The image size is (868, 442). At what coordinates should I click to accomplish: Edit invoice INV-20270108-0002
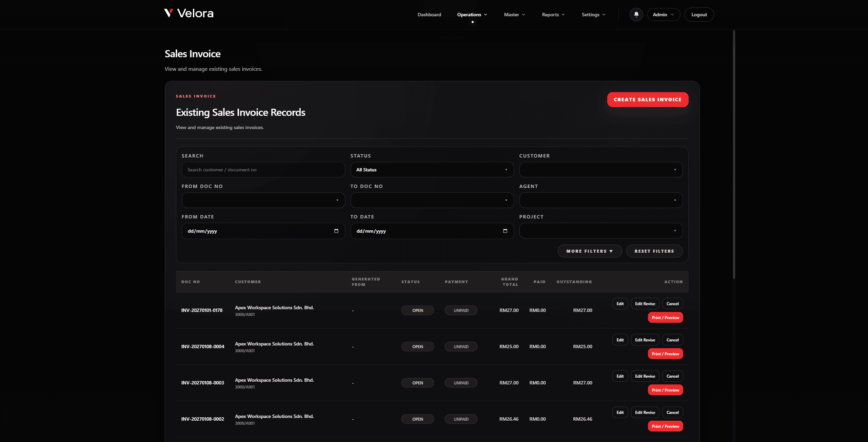(x=620, y=412)
